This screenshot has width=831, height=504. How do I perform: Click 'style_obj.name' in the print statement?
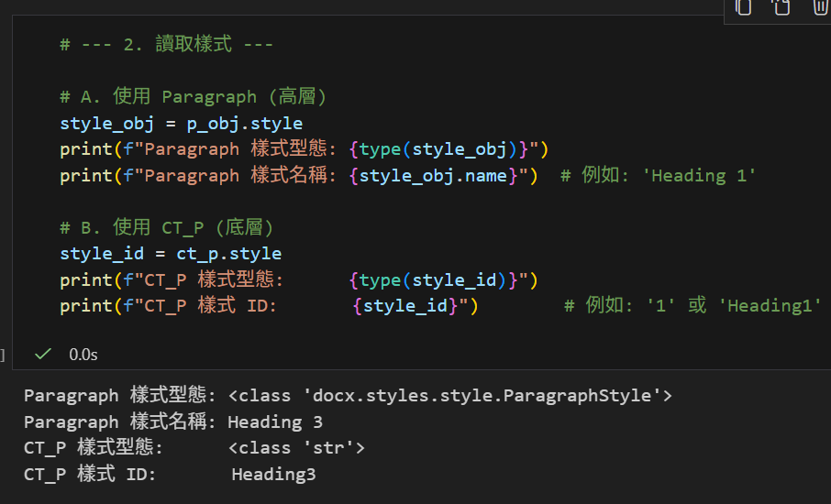tap(434, 175)
